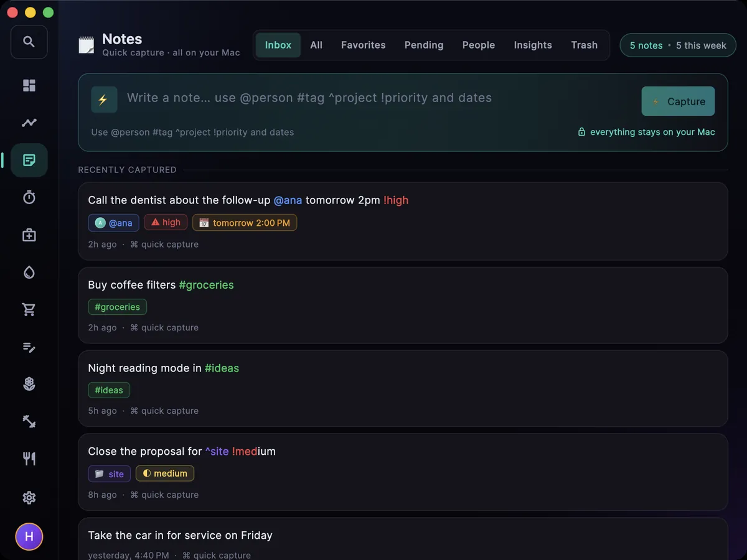747x560 pixels.
Task: Open the shopping cart icon
Action: click(x=29, y=309)
